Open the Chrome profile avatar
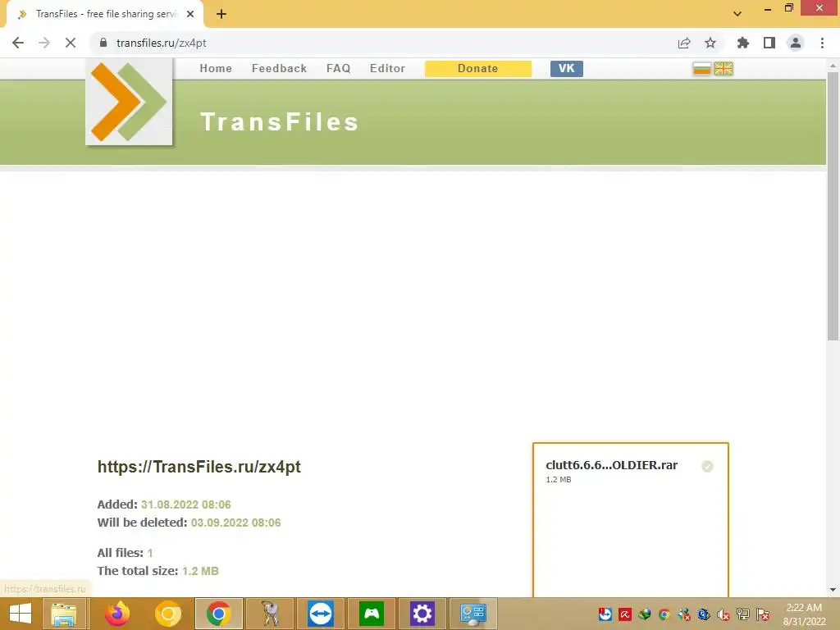This screenshot has width=840, height=630. [x=796, y=43]
